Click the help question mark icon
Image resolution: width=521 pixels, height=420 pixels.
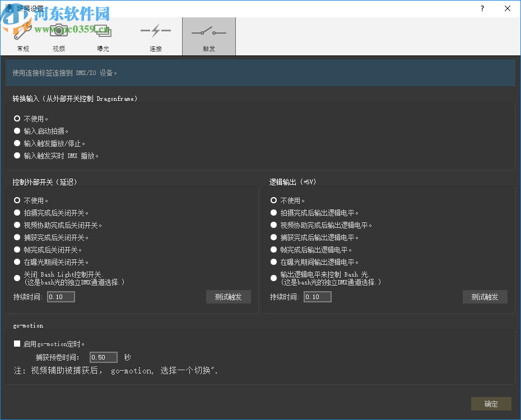(482, 8)
